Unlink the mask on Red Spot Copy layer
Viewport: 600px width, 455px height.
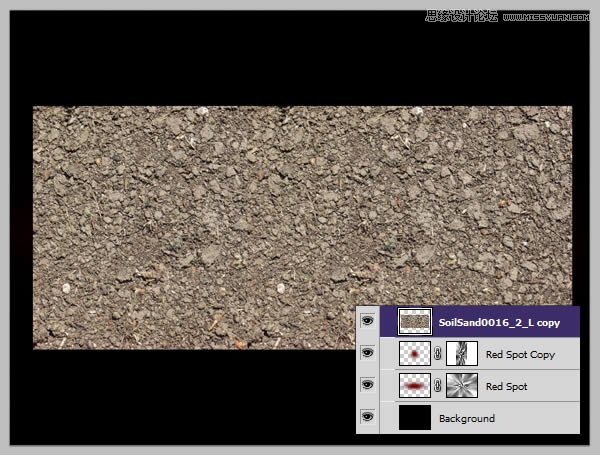pos(438,354)
